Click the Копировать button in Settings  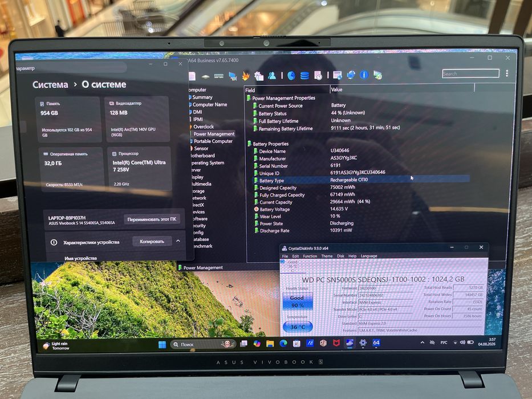(x=152, y=242)
